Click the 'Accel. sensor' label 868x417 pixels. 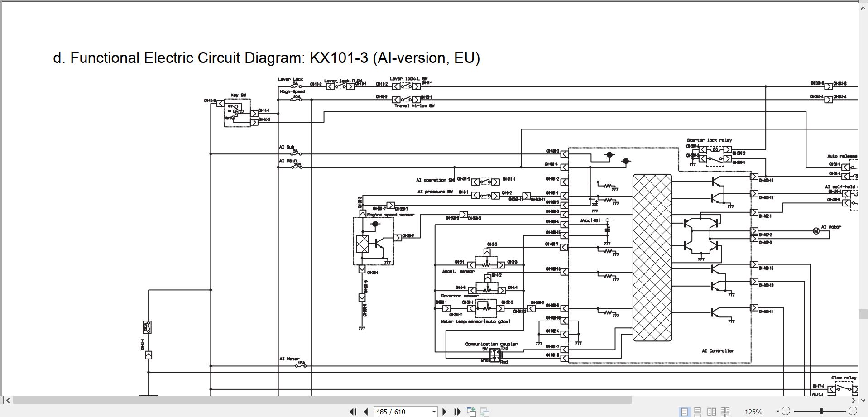(458, 272)
